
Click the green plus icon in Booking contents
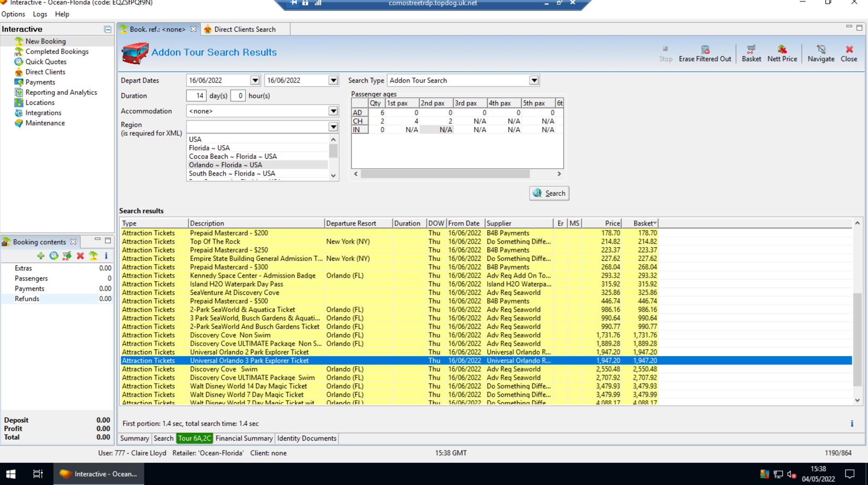pyautogui.click(x=41, y=256)
